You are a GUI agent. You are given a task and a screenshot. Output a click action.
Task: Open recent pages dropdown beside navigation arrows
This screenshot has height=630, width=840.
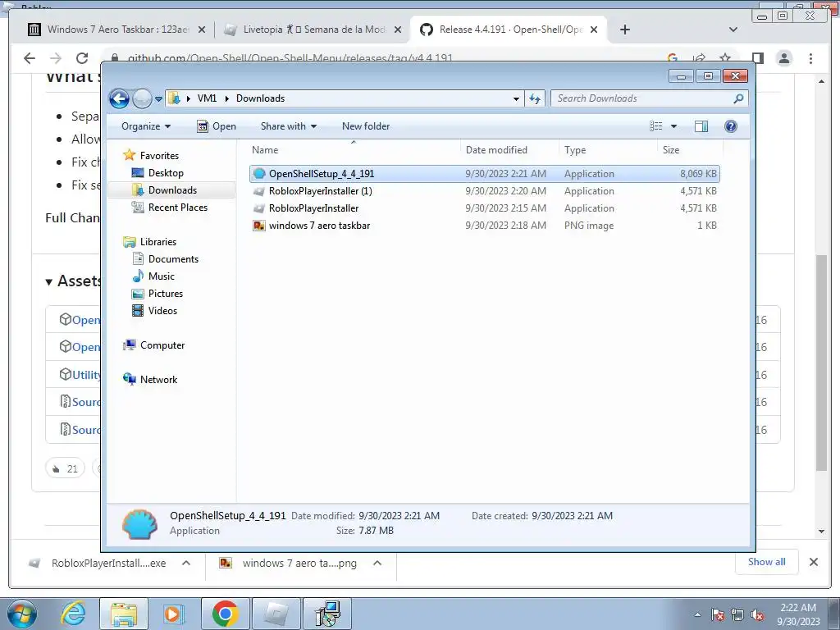[158, 99]
